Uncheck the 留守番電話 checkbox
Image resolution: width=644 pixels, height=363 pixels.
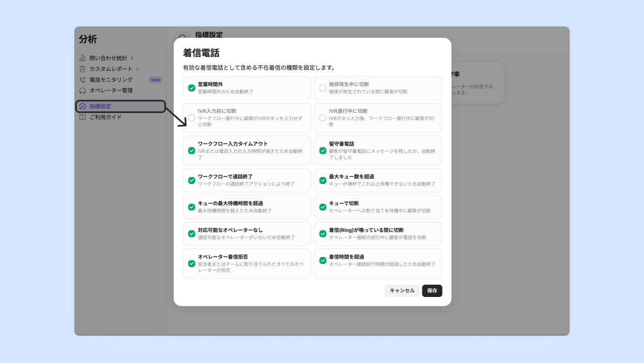(x=323, y=151)
